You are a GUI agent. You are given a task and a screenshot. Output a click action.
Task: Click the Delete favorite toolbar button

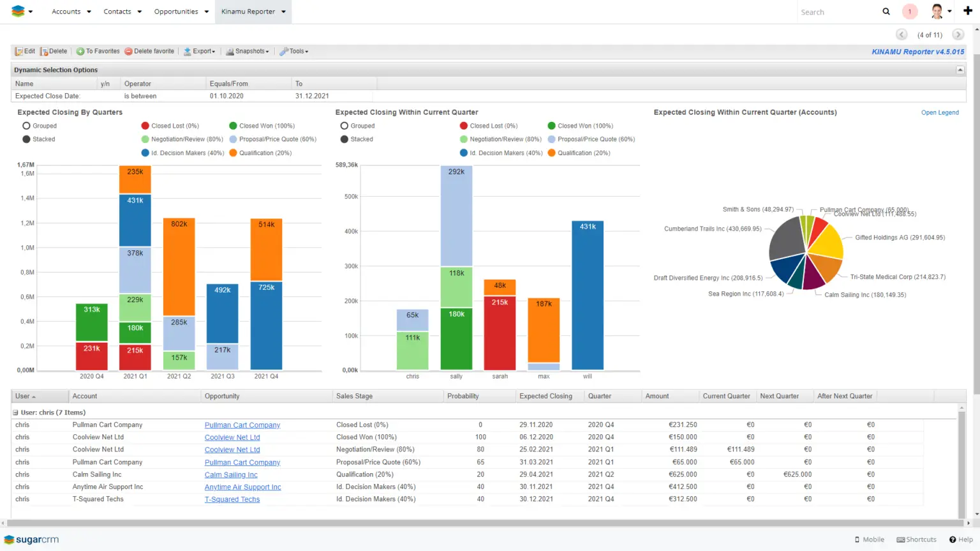click(149, 51)
